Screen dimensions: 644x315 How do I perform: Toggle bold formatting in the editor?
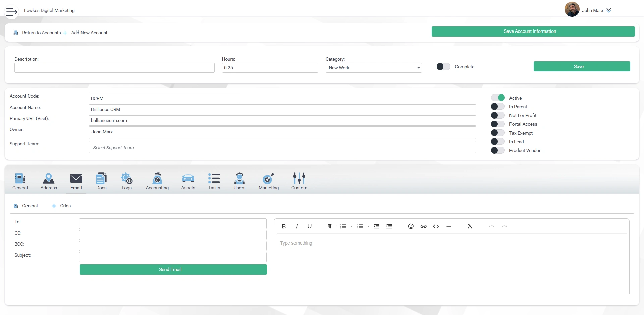pyautogui.click(x=283, y=226)
